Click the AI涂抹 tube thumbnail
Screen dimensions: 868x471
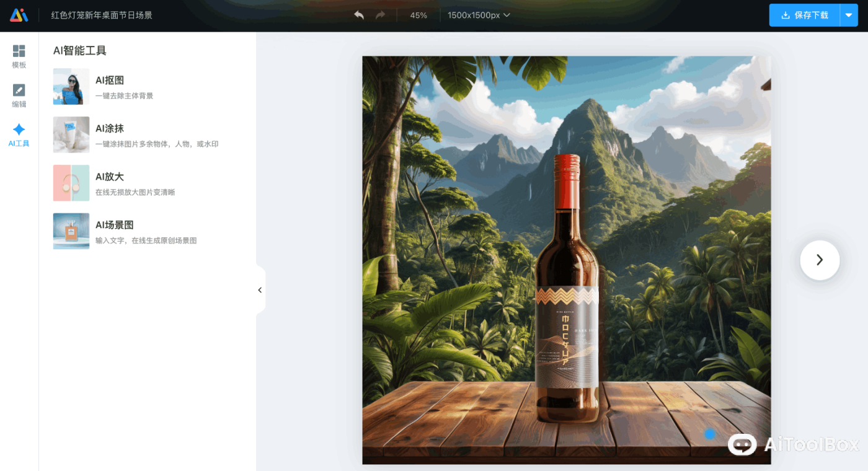click(x=71, y=134)
